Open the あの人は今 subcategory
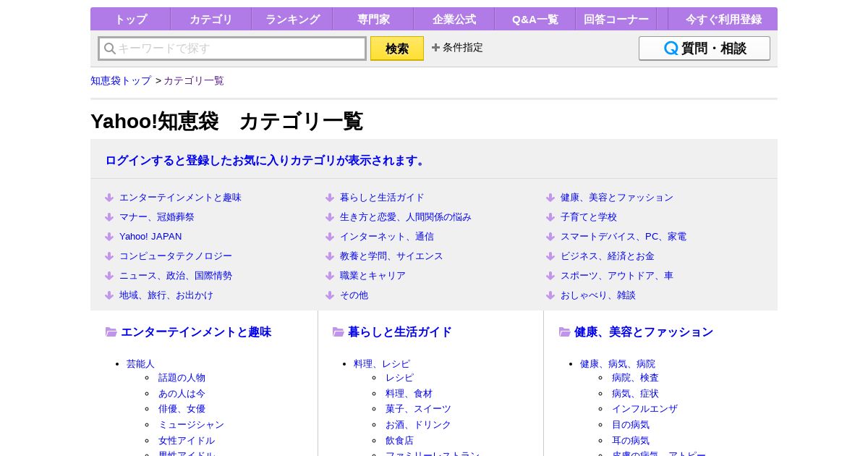The image size is (868, 456). coord(182,394)
